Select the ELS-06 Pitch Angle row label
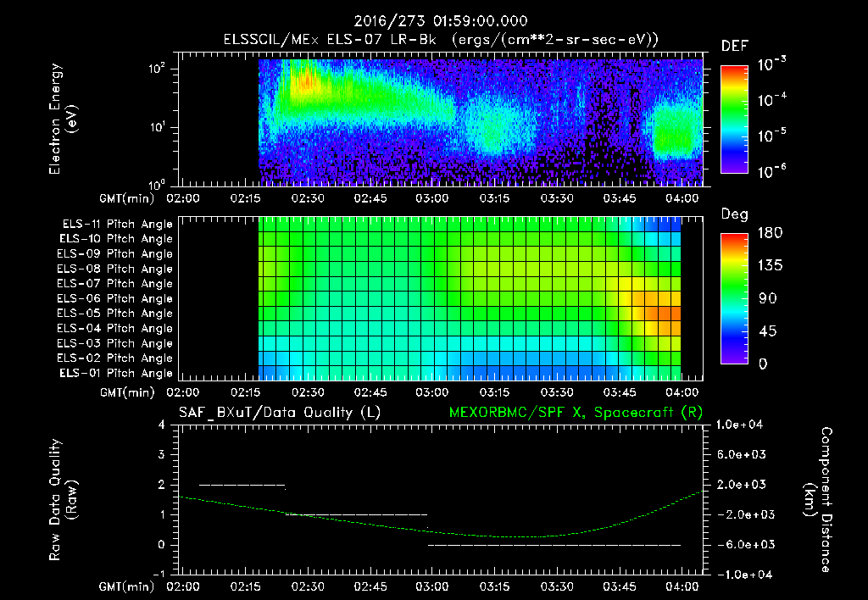The height and width of the screenshot is (600, 868). coord(114,299)
